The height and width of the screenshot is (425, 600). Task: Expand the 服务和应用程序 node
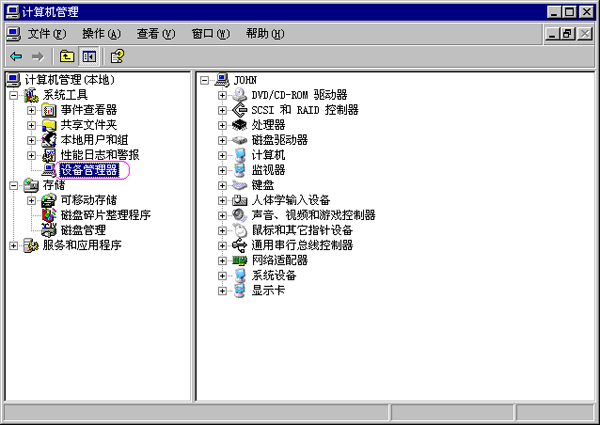[x=13, y=246]
